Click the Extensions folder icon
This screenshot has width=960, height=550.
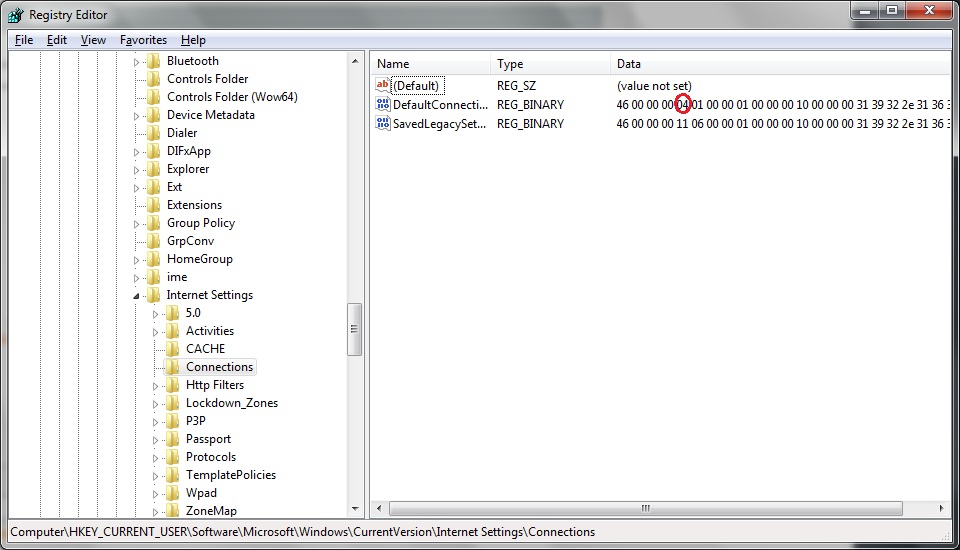(x=154, y=205)
